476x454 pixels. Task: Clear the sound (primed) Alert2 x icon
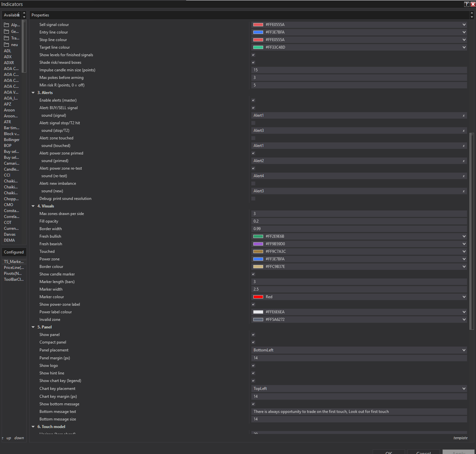[x=463, y=161]
